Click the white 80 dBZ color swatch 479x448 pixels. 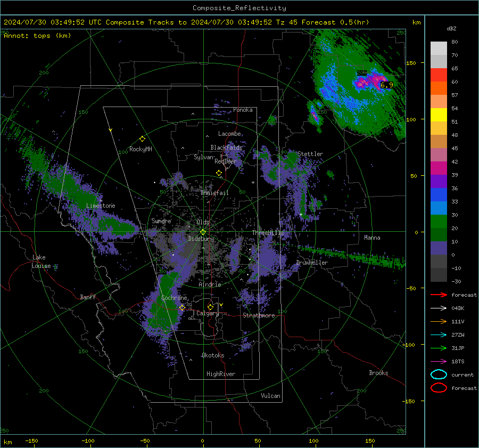coord(439,48)
